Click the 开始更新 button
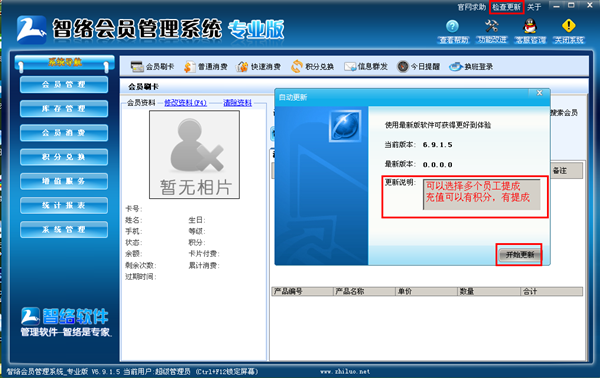600x378 pixels. (520, 255)
